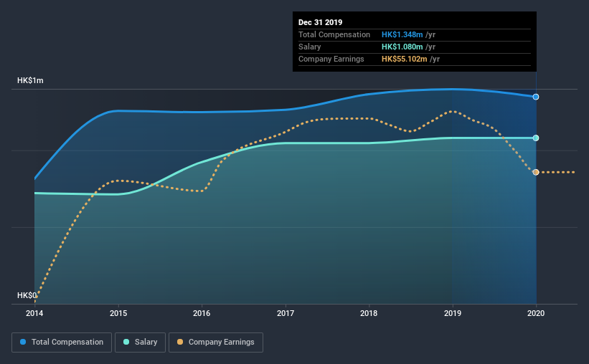589x364 pixels.
Task: Click the teal Salary marker at 2020
Action: tap(536, 138)
